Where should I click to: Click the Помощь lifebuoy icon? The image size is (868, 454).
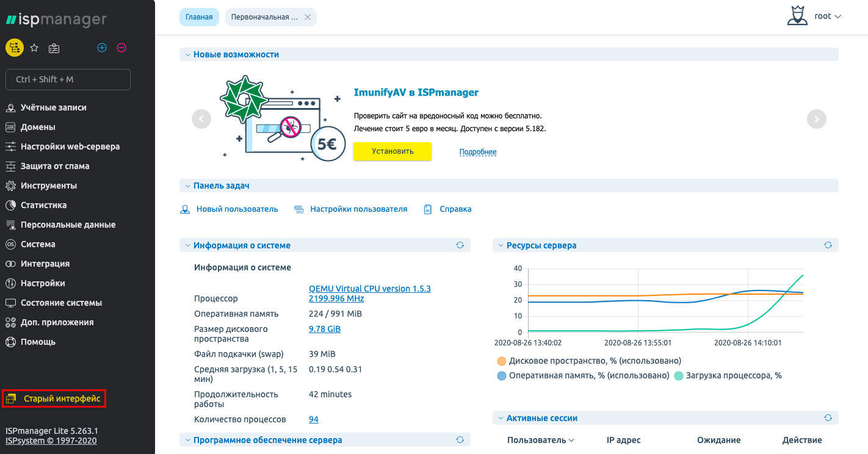(10, 342)
